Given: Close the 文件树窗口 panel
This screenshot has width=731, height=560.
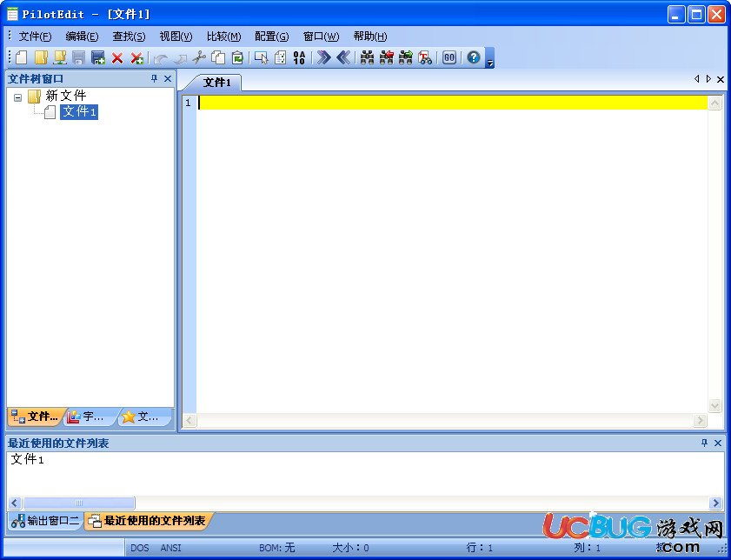Looking at the screenshot, I should tap(168, 78).
